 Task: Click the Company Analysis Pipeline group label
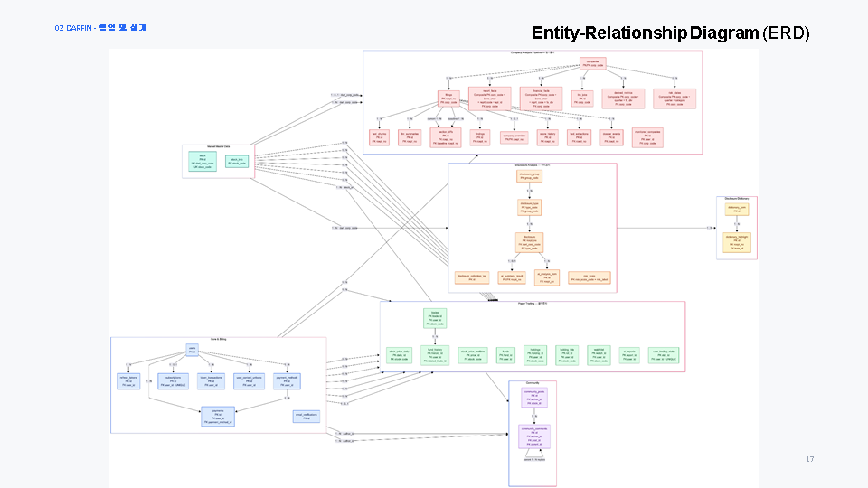[532, 53]
